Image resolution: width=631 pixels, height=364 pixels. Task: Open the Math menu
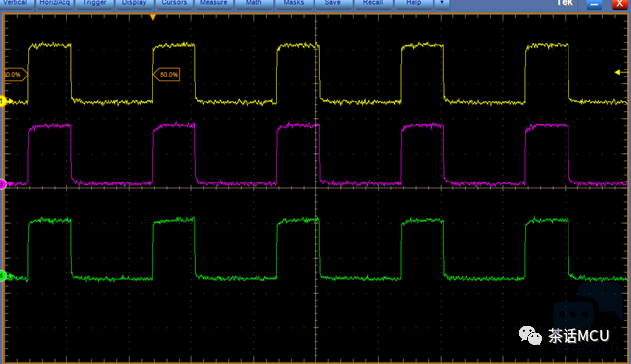[x=254, y=3]
